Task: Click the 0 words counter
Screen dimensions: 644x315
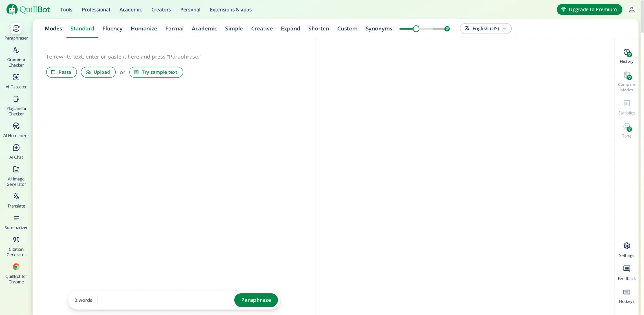Action: (x=83, y=300)
